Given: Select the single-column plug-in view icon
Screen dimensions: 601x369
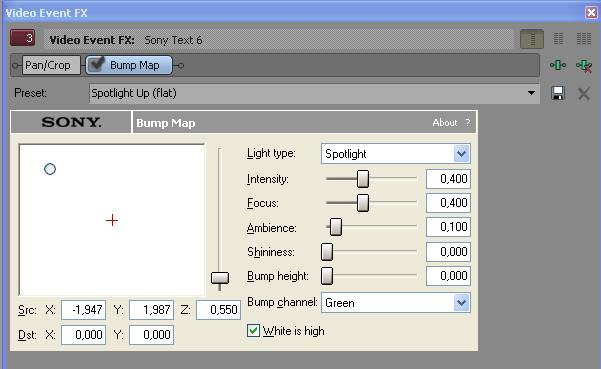Looking at the screenshot, I should click(532, 39).
